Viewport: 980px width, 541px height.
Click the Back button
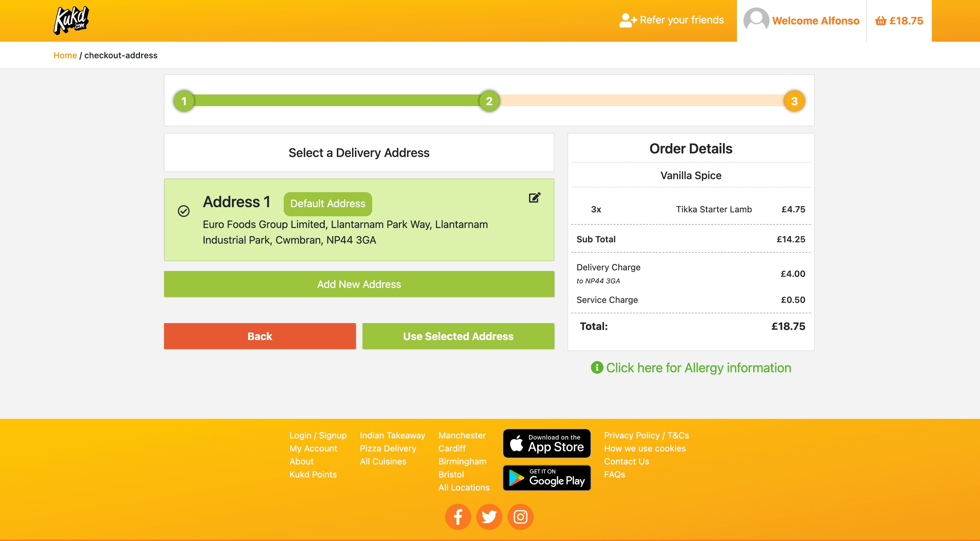coord(259,336)
